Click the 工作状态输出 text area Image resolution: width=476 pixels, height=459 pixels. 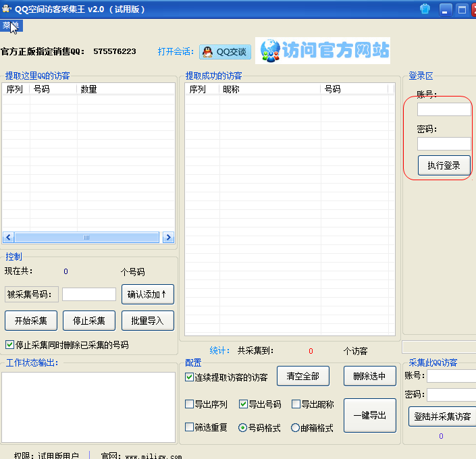click(88, 407)
